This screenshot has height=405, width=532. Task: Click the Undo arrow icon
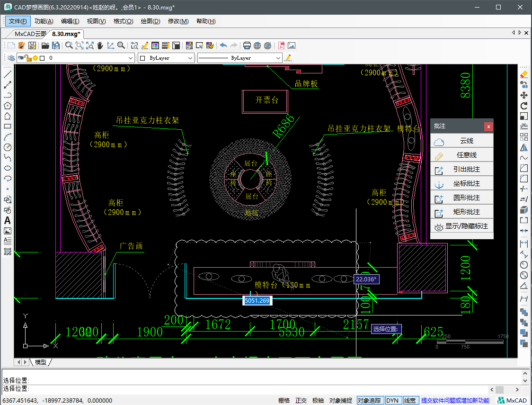223,45
